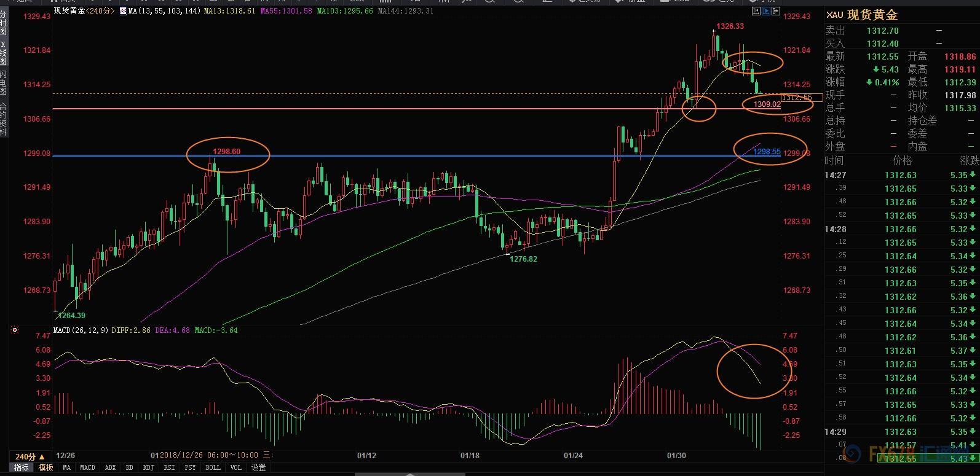980x476 pixels.
Task: Click the 最新 price 1312.55 in quote panel
Action: [x=883, y=57]
